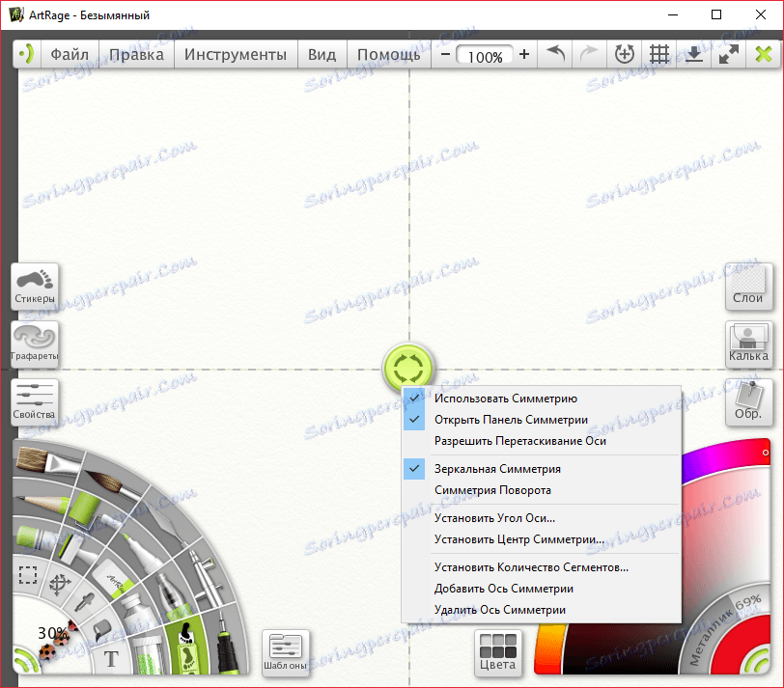Image resolution: width=784 pixels, height=688 pixels.
Task: Open the Калька tracing panel
Action: [748, 344]
